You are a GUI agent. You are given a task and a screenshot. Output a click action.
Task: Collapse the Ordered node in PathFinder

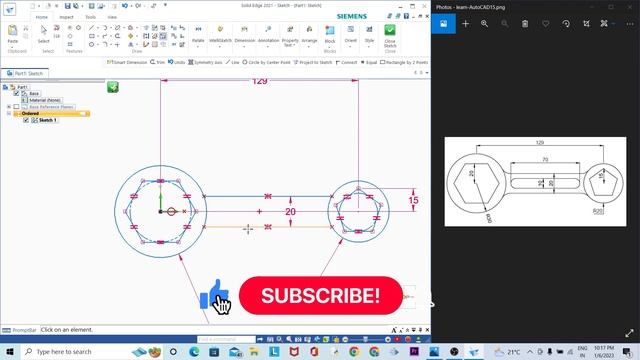[x=9, y=113]
